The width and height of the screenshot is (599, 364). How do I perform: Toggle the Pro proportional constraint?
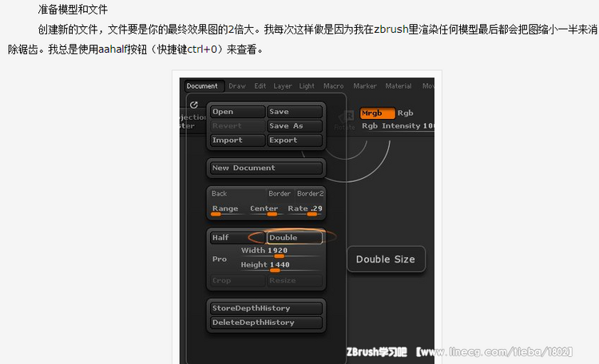220,259
